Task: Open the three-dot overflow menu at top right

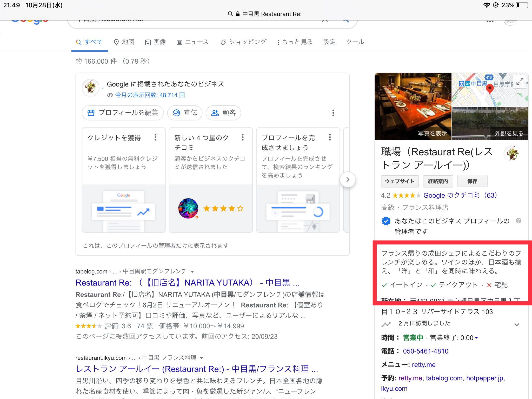Action: (x=490, y=22)
